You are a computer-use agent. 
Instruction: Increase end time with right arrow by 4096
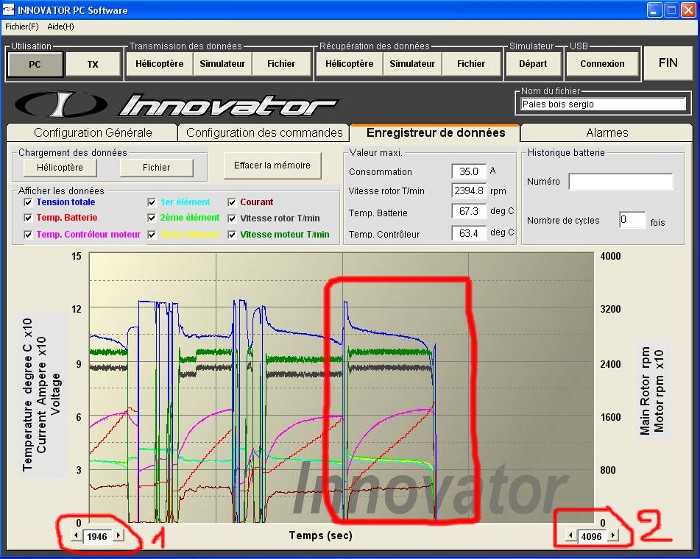(x=612, y=535)
